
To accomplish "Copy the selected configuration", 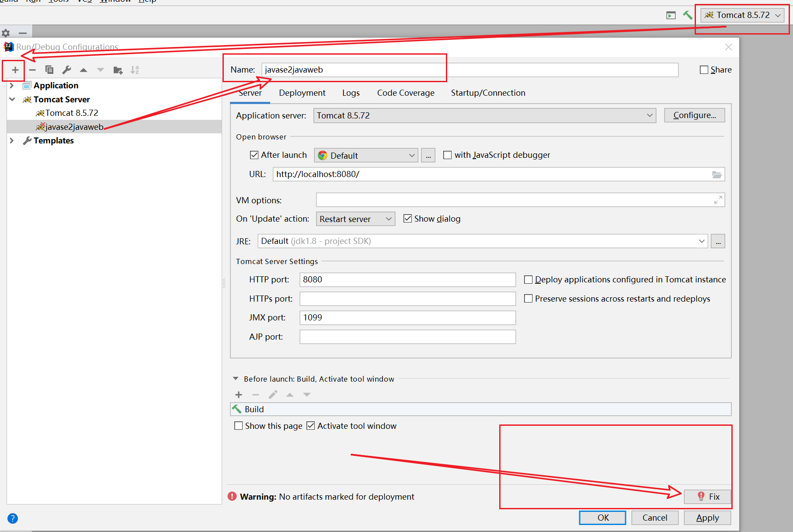I will point(49,70).
